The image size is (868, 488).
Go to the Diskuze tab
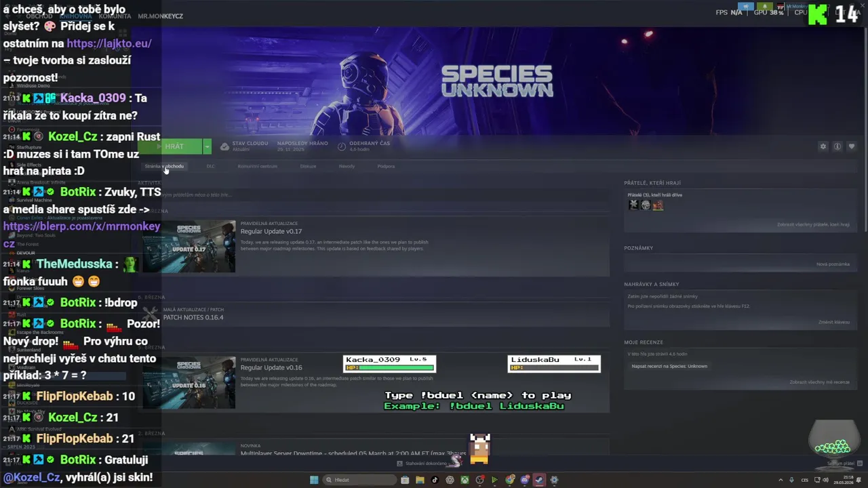pos(308,166)
